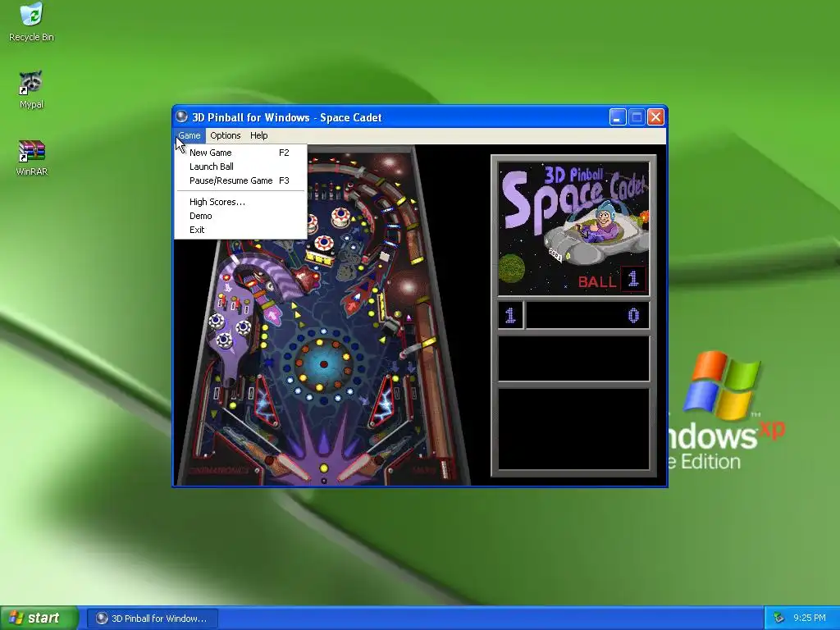Minimize the 3D Pinball window
The width and height of the screenshot is (840, 630).
[618, 116]
